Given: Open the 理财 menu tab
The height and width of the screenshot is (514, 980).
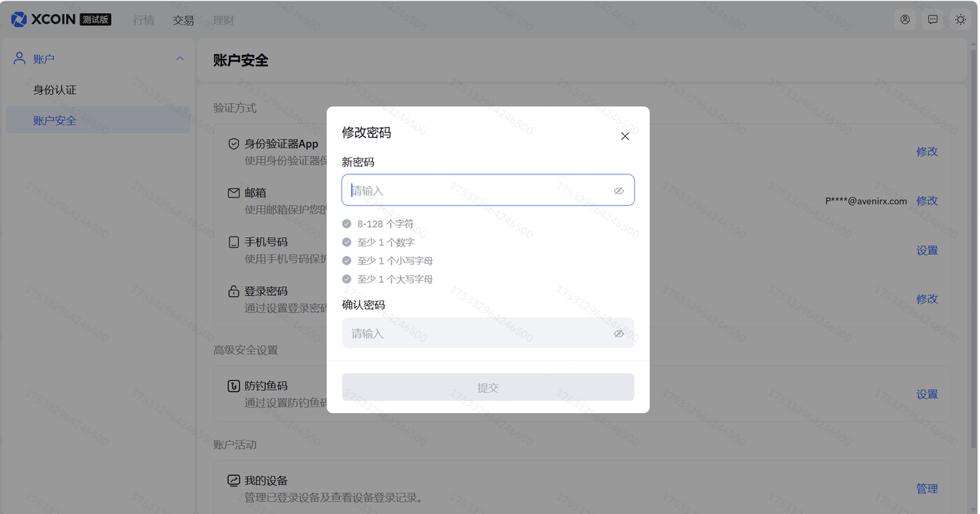Looking at the screenshot, I should (x=224, y=21).
